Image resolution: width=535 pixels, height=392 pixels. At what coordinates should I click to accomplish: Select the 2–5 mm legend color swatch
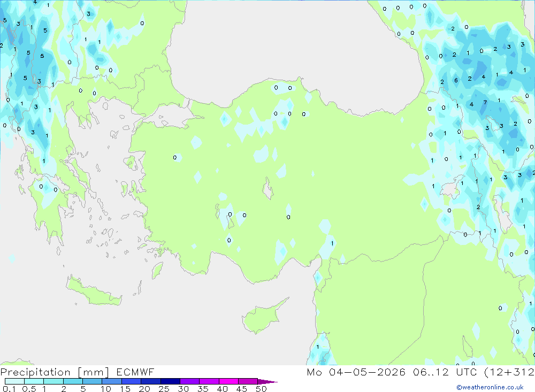[x=73, y=381]
